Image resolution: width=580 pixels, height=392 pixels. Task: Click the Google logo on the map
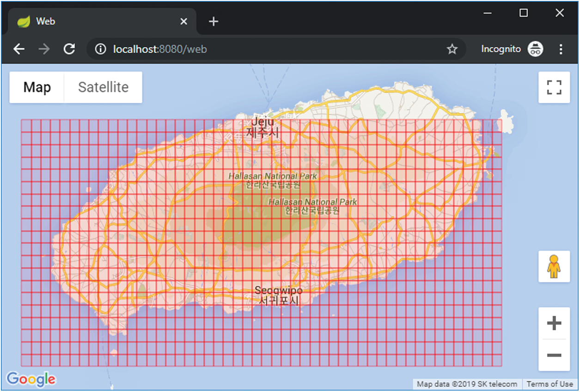tap(31, 380)
